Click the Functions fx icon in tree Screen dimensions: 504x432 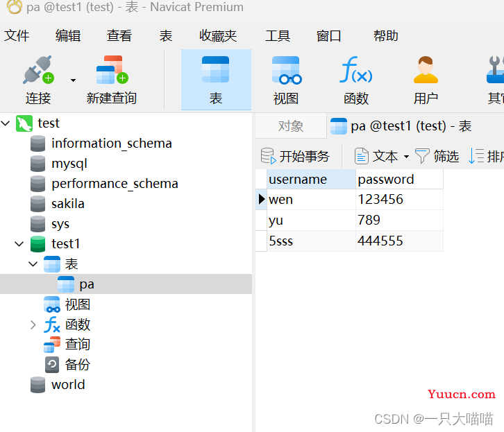[x=52, y=324]
